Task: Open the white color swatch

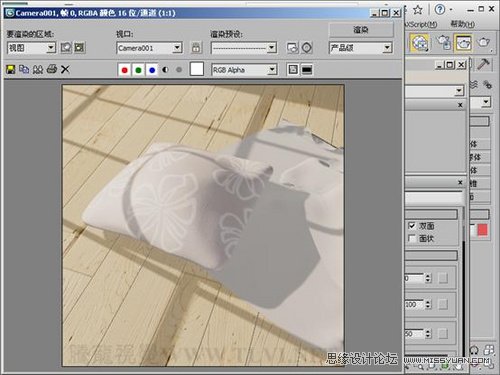Action: [197, 69]
